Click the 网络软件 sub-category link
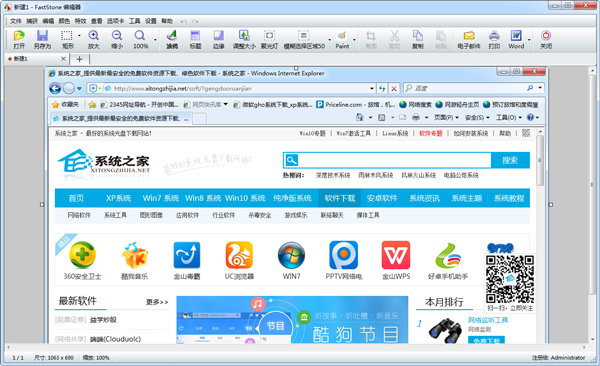The width and height of the screenshot is (600, 366). (x=79, y=215)
